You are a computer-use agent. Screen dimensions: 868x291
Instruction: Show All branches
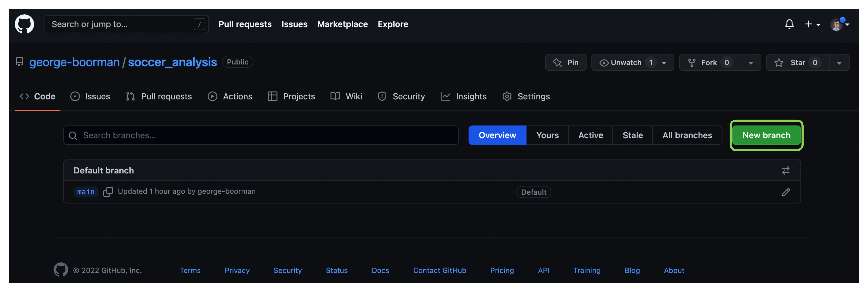click(687, 136)
